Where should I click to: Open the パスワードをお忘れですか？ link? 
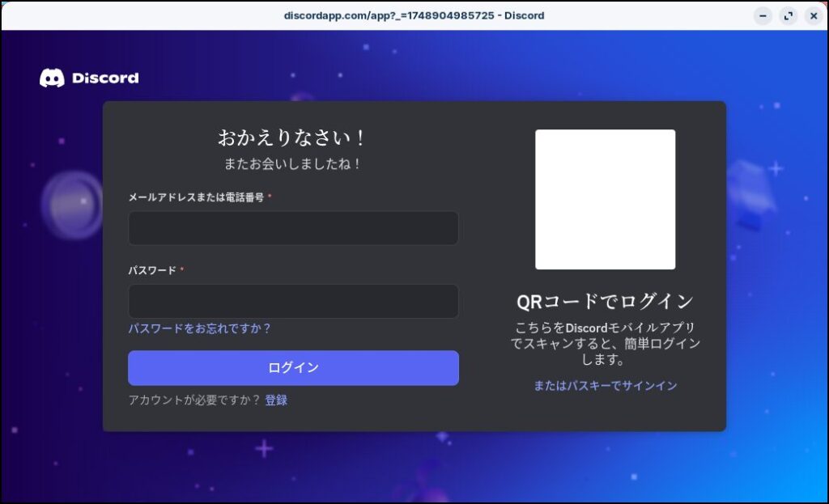(199, 328)
